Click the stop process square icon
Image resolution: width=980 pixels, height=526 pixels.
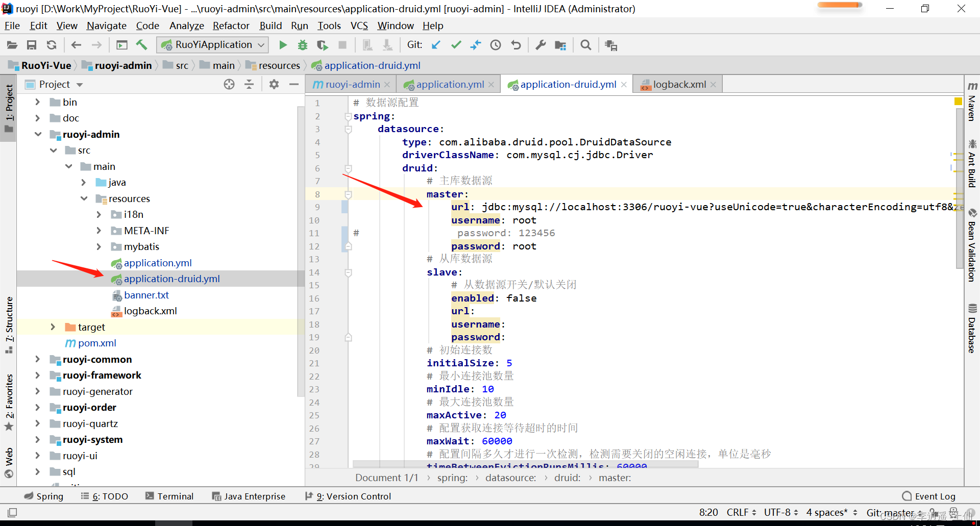click(x=342, y=45)
